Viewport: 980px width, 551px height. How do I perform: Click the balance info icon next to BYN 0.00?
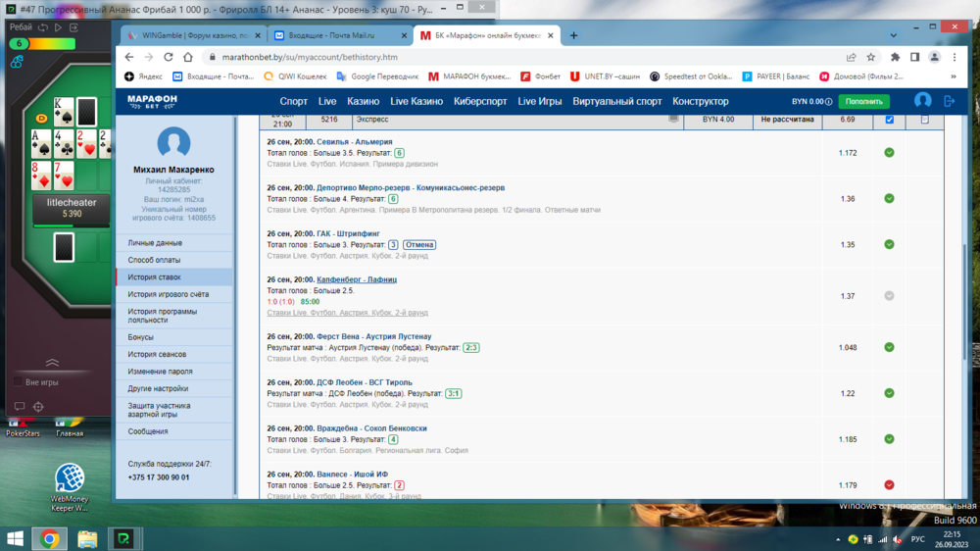click(828, 102)
